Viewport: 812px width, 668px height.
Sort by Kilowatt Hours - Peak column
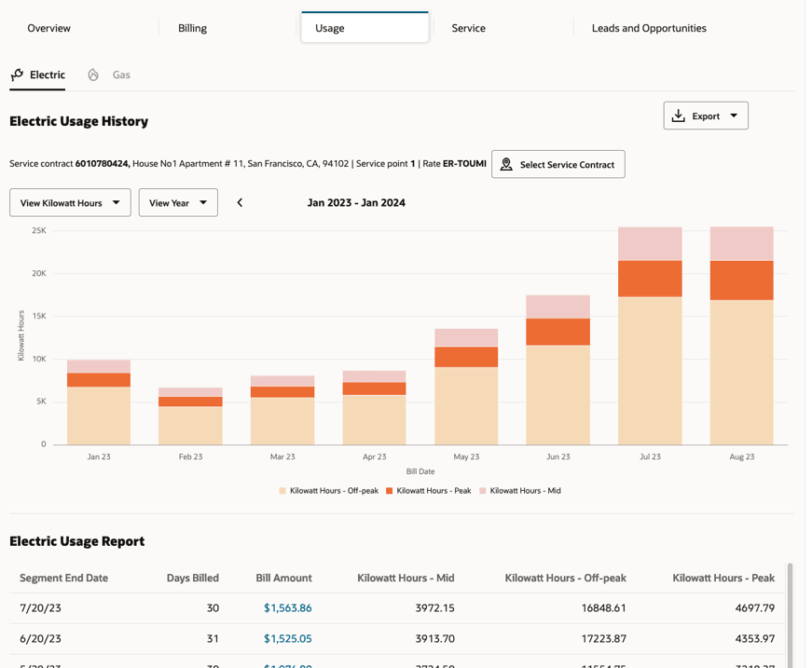pyautogui.click(x=723, y=578)
